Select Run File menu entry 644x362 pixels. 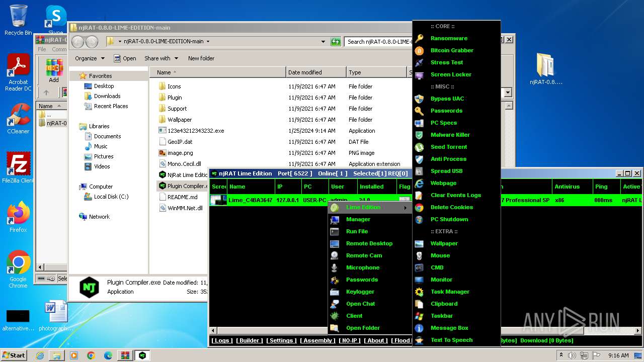coord(357,231)
